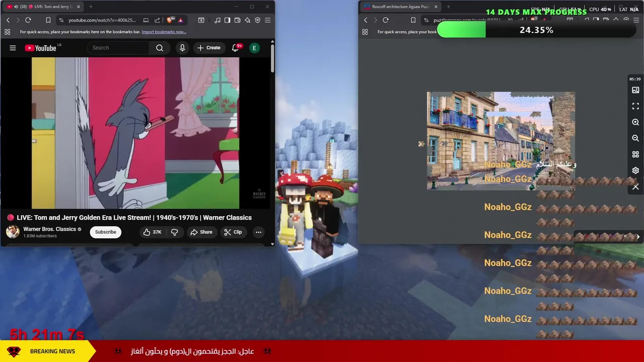The width and height of the screenshot is (644, 362).
Task: Open Brave Wallet icon in YouTube window
Action: click(237, 20)
